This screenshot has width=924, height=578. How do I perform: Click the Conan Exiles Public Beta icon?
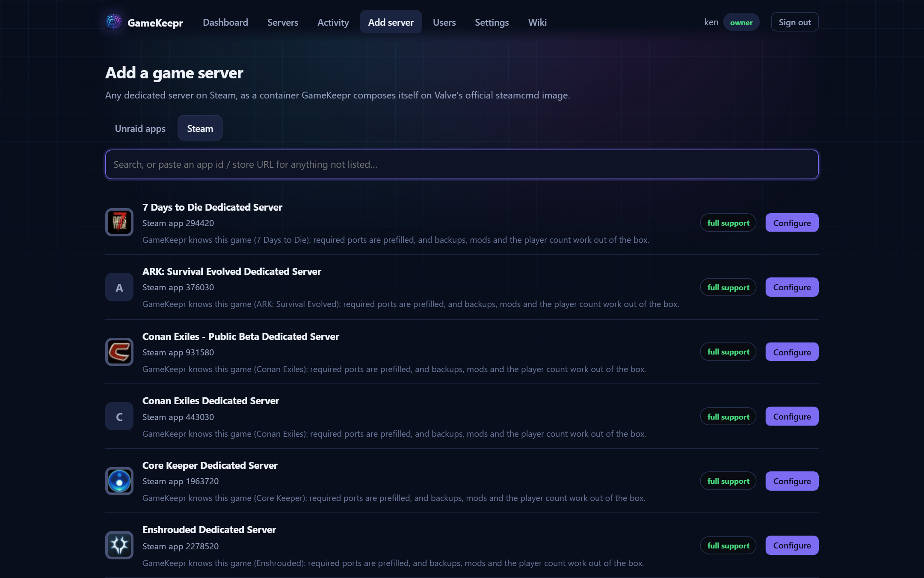pyautogui.click(x=119, y=352)
